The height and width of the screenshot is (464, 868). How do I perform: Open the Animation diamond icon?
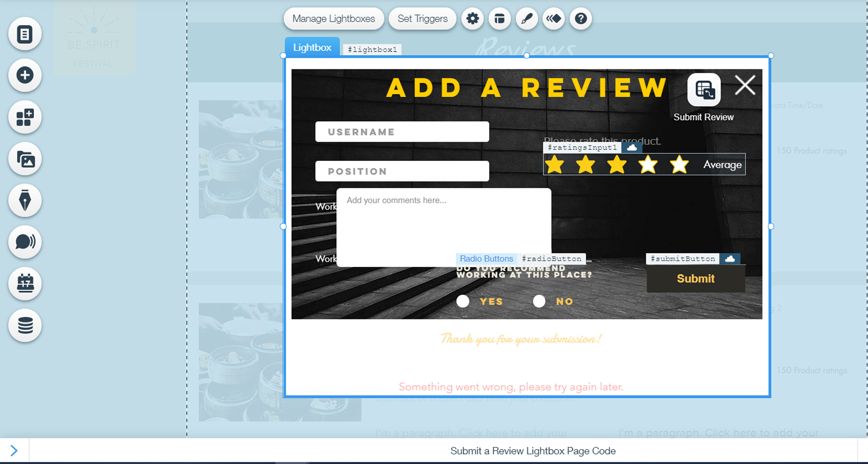pyautogui.click(x=553, y=18)
